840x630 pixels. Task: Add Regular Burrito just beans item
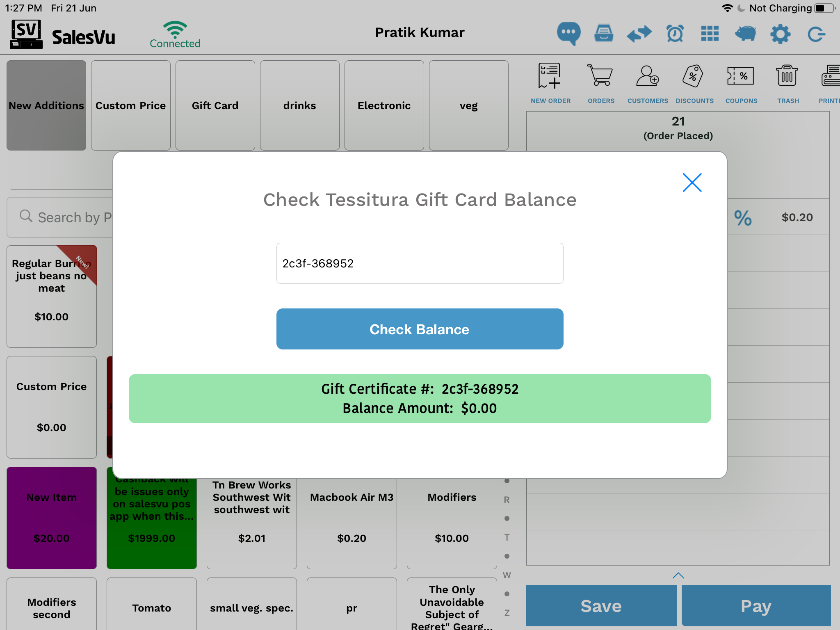52,297
